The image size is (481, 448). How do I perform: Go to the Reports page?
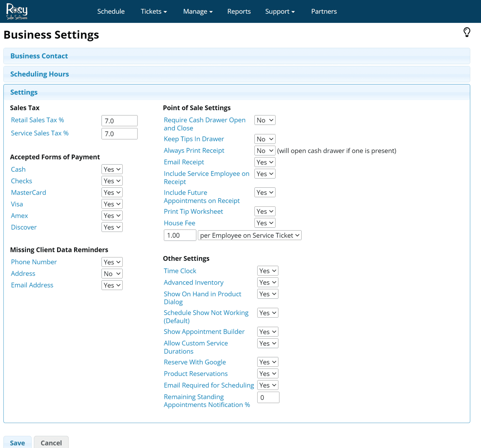click(239, 12)
